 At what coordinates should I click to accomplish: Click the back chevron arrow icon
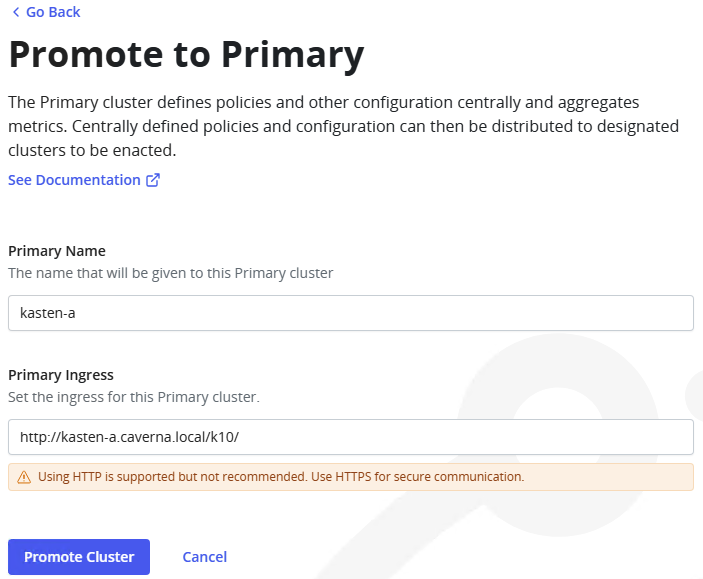click(15, 12)
